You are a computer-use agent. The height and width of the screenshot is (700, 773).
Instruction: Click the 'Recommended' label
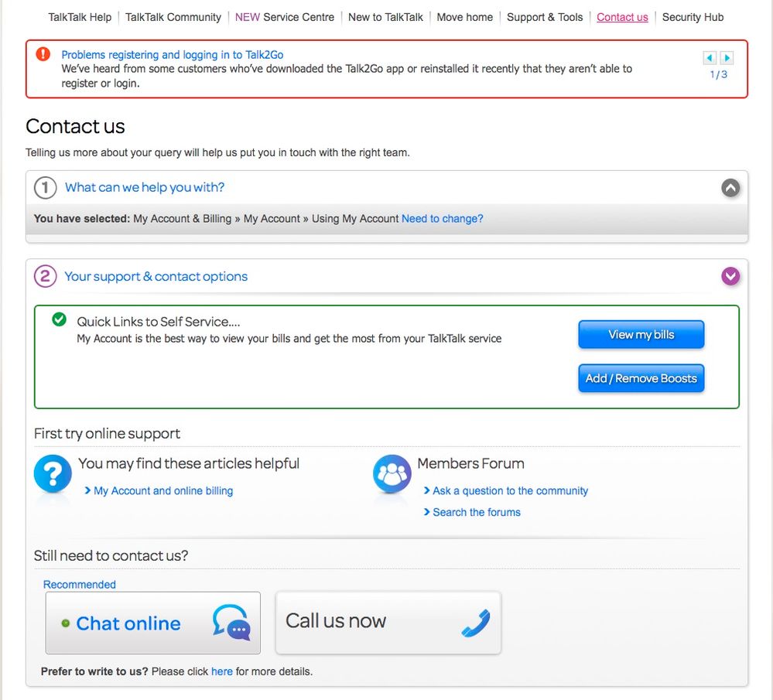pos(80,584)
